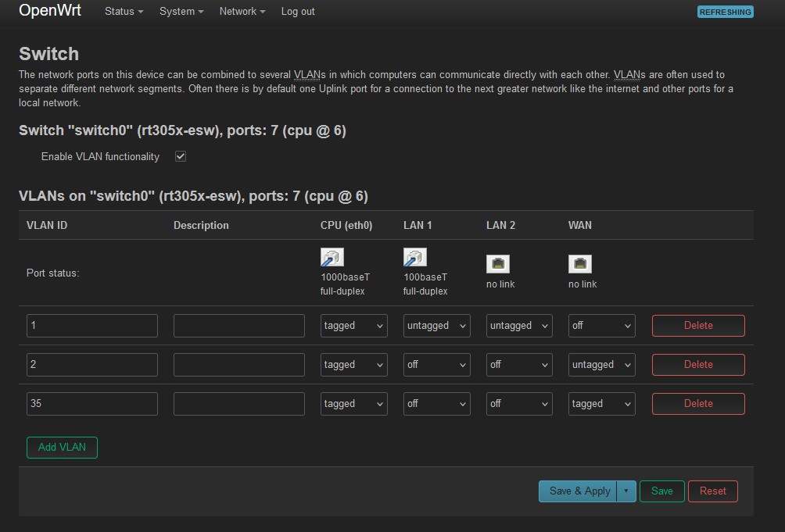Open CPU dropdown for VLAN 35
The image size is (785, 532).
(354, 404)
